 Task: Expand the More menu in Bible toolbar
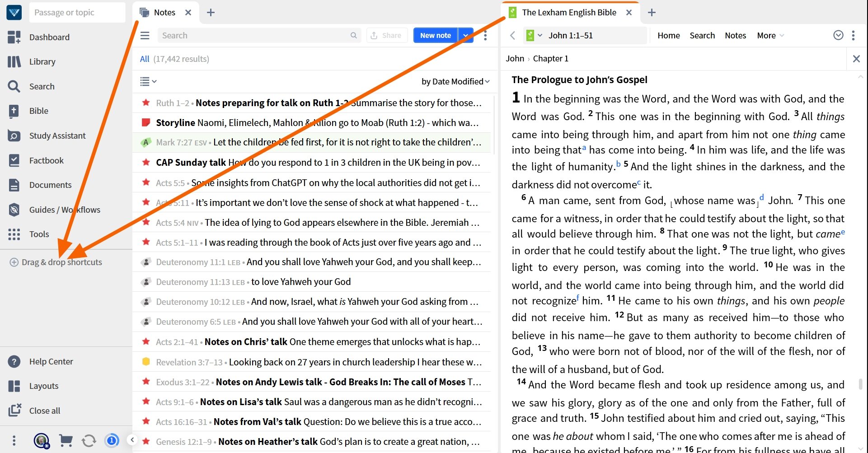click(x=770, y=35)
